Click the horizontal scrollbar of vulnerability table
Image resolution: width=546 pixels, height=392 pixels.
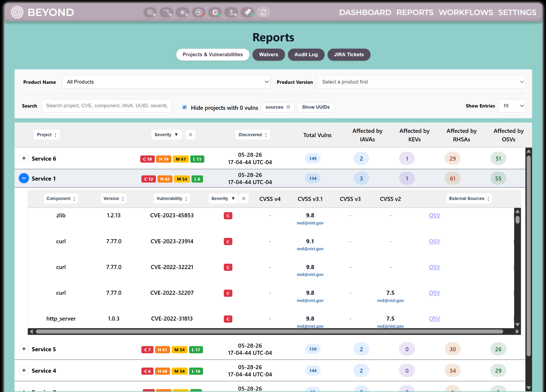tap(269, 331)
